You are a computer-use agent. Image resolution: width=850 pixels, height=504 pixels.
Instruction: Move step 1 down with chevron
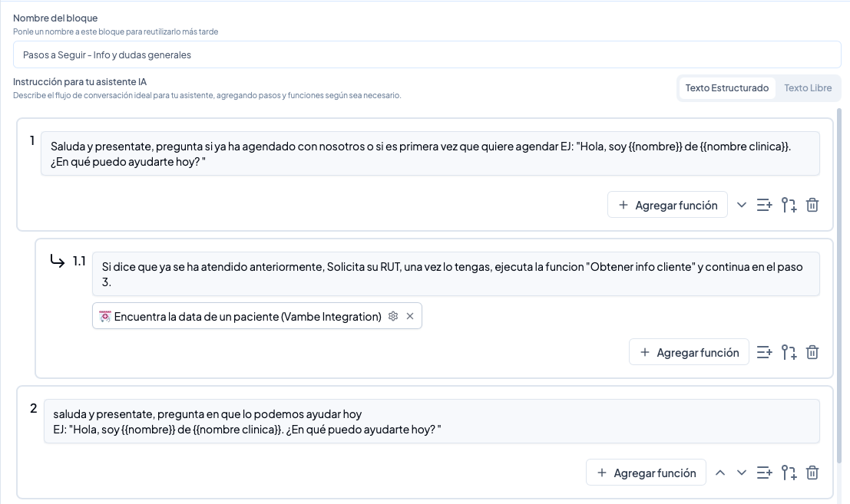point(742,205)
